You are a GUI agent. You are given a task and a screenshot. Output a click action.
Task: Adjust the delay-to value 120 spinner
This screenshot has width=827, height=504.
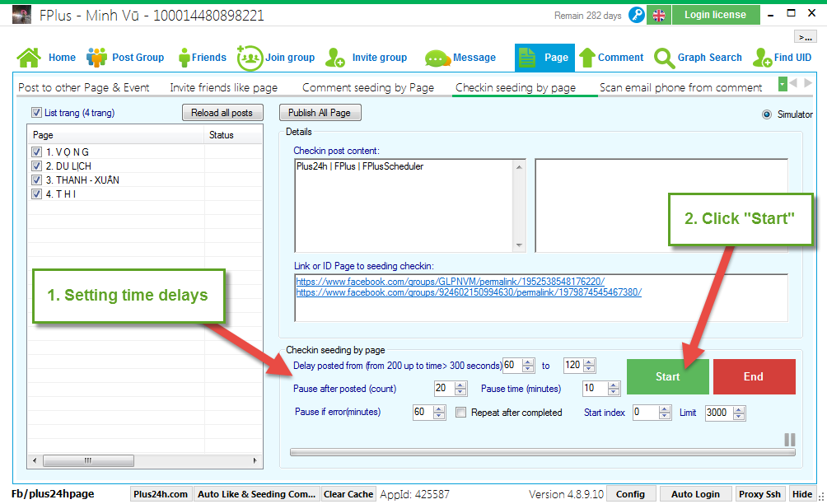coord(589,366)
